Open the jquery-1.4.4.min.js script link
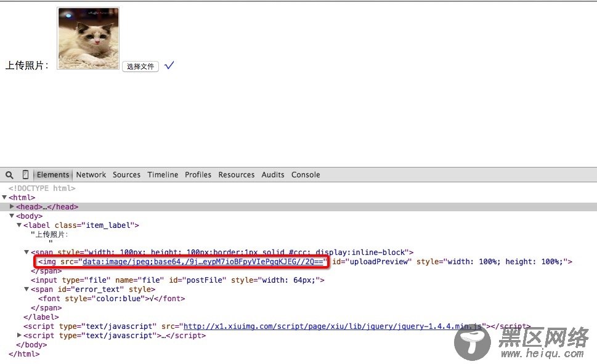 tap(333, 326)
